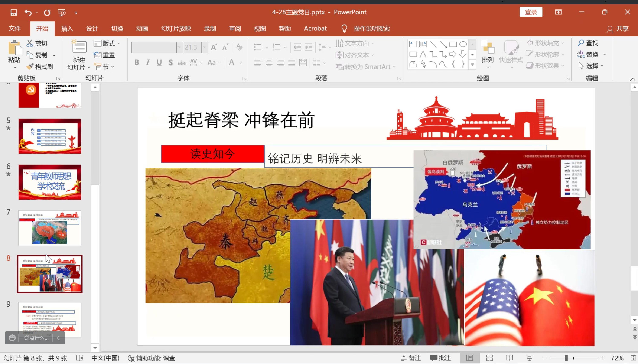Screen dimensions: 638x364
Task: Toggle the Comments (批注) pane
Action: (x=440, y=358)
